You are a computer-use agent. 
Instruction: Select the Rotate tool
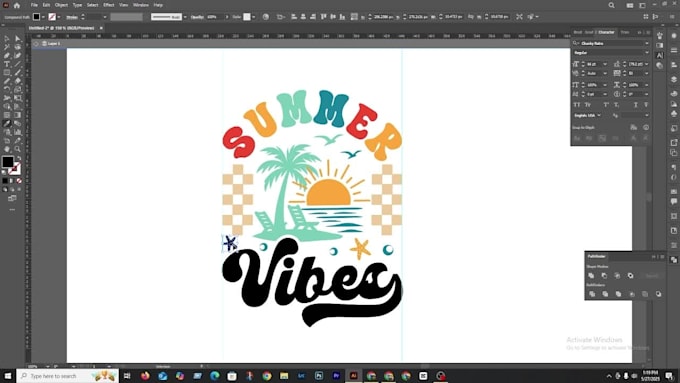7,89
